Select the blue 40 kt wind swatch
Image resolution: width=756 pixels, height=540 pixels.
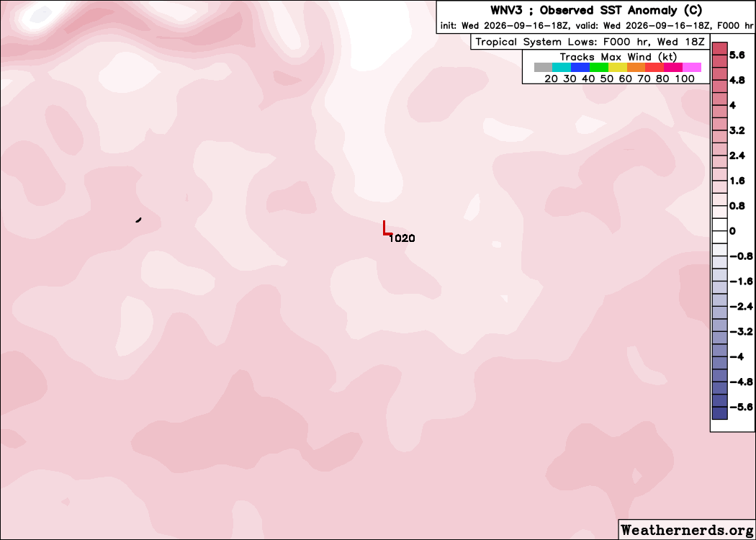point(580,68)
